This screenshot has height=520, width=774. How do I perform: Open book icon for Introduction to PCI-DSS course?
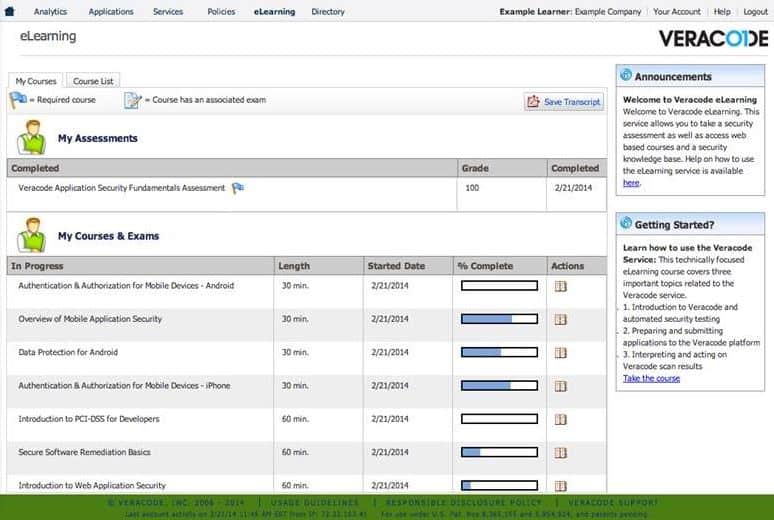click(560, 419)
